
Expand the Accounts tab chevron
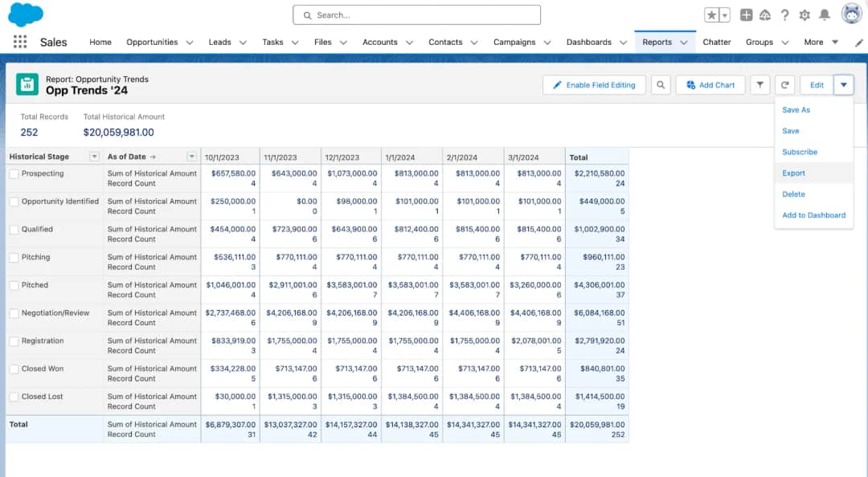point(409,43)
